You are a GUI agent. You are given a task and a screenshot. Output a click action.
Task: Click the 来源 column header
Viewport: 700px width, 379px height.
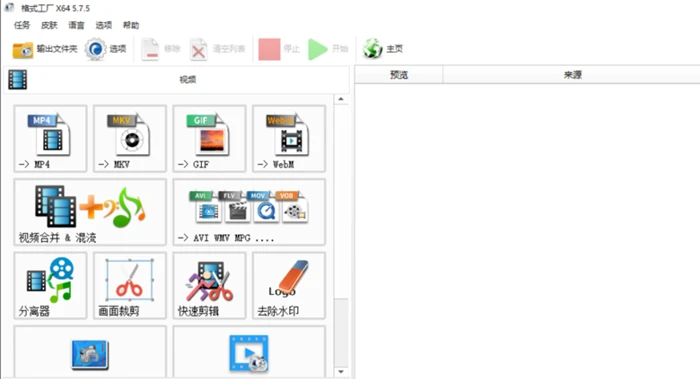click(572, 75)
